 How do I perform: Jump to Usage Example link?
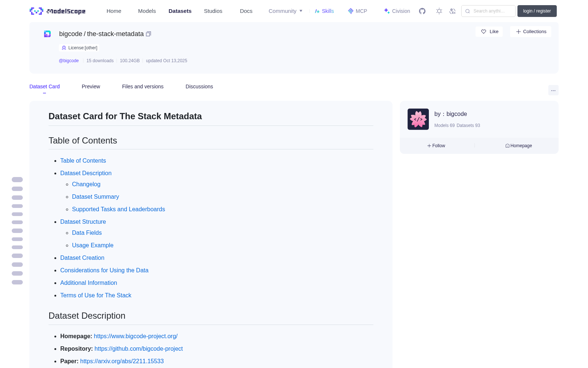[x=93, y=245]
